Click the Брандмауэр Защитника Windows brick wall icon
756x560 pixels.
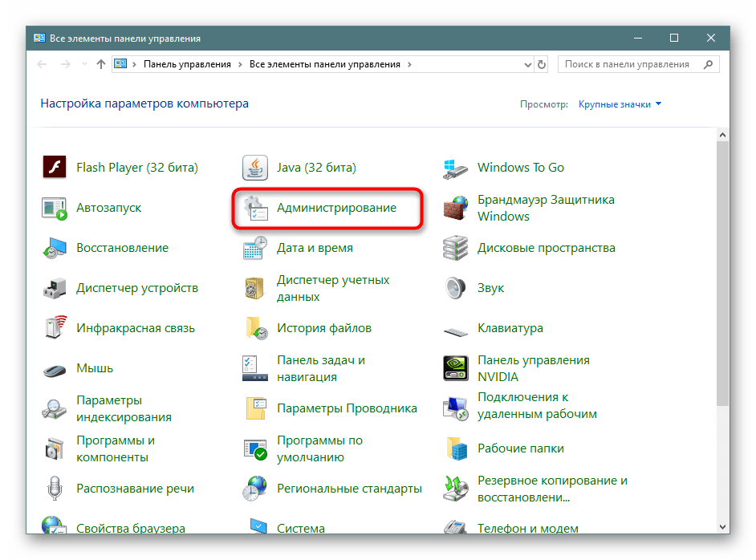[x=456, y=208]
